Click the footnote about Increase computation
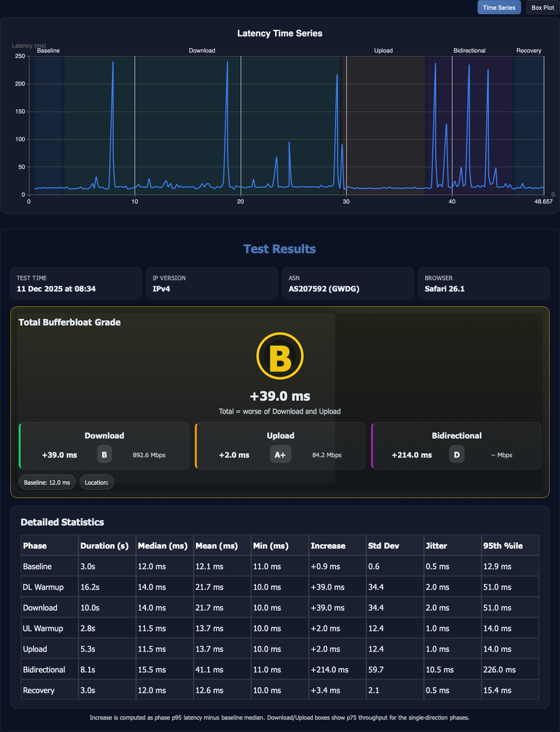560x732 pixels. 280,717
